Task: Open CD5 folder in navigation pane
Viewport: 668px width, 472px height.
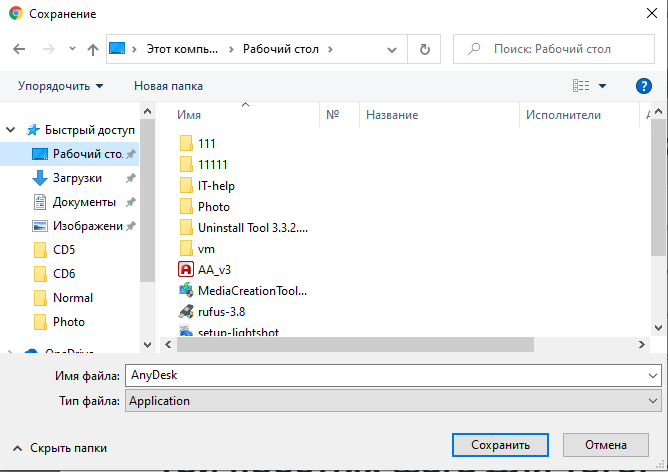Action: point(64,250)
